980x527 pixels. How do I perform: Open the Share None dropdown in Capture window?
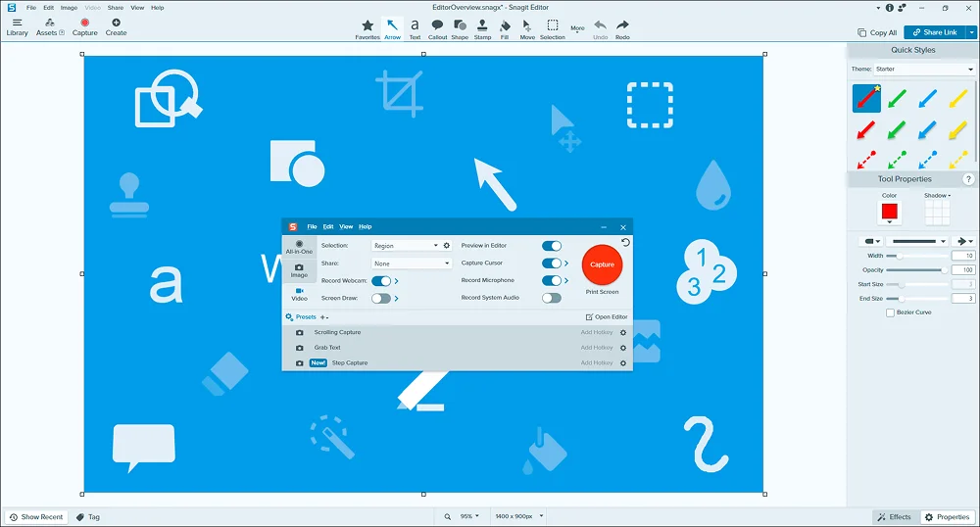pyautogui.click(x=412, y=263)
